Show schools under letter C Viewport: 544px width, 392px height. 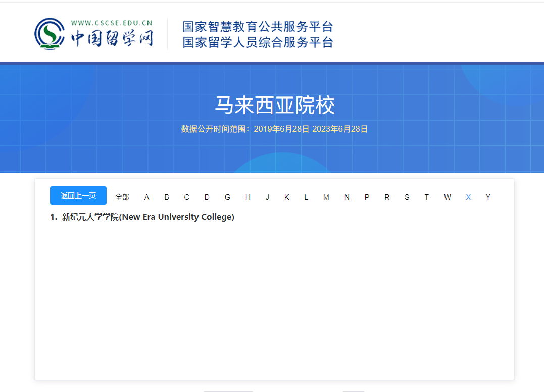(x=186, y=197)
